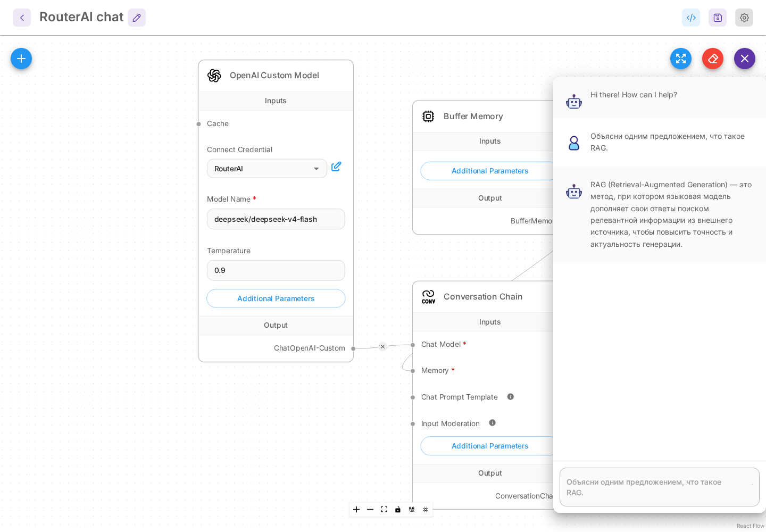Close the chat panel with the purple X
Viewport: 766px width, 532px height.
click(745, 59)
